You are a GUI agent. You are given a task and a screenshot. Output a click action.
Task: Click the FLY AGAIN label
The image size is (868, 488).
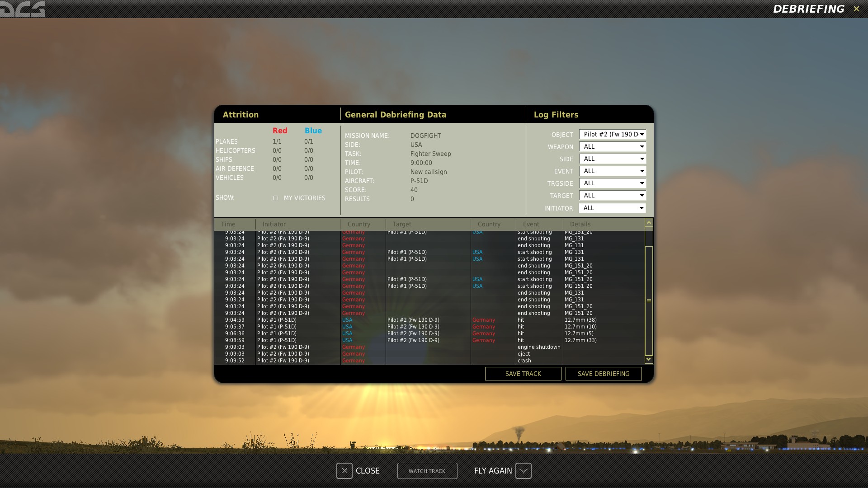(x=493, y=471)
